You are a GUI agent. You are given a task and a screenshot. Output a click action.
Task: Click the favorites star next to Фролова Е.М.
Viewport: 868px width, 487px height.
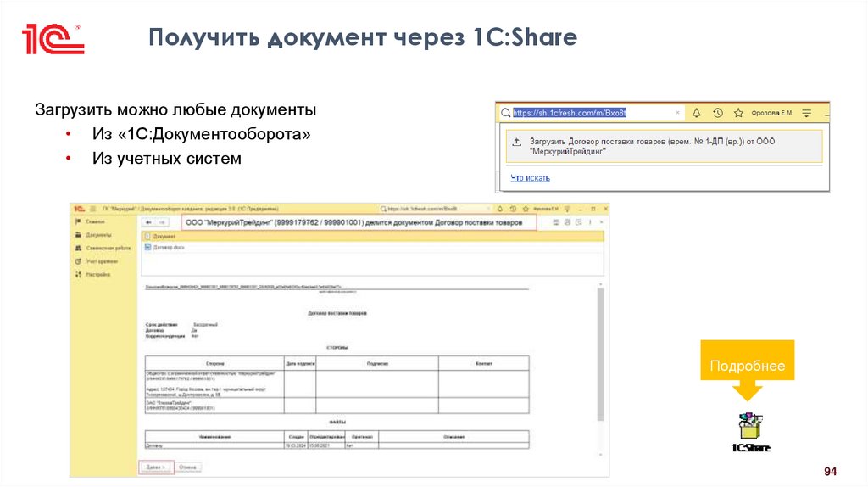(x=738, y=113)
